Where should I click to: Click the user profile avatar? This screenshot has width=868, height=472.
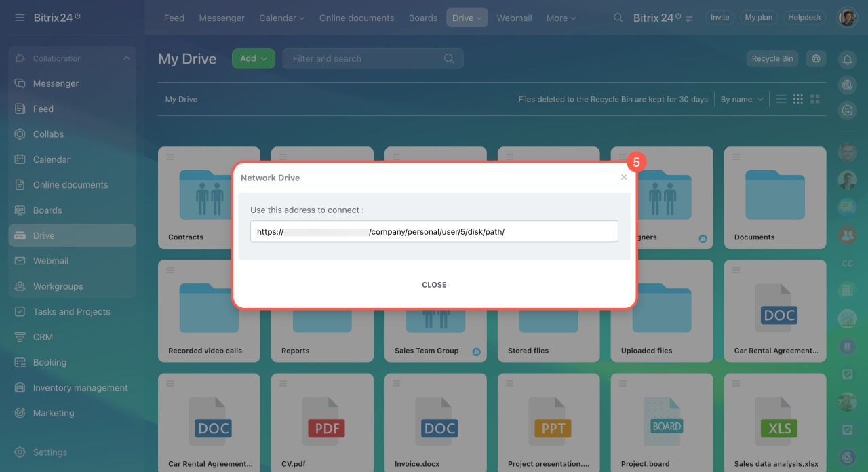[x=847, y=18]
